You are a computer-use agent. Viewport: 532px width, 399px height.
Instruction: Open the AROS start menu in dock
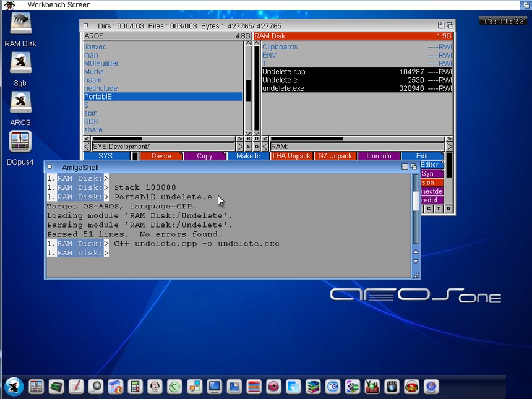tap(14, 387)
